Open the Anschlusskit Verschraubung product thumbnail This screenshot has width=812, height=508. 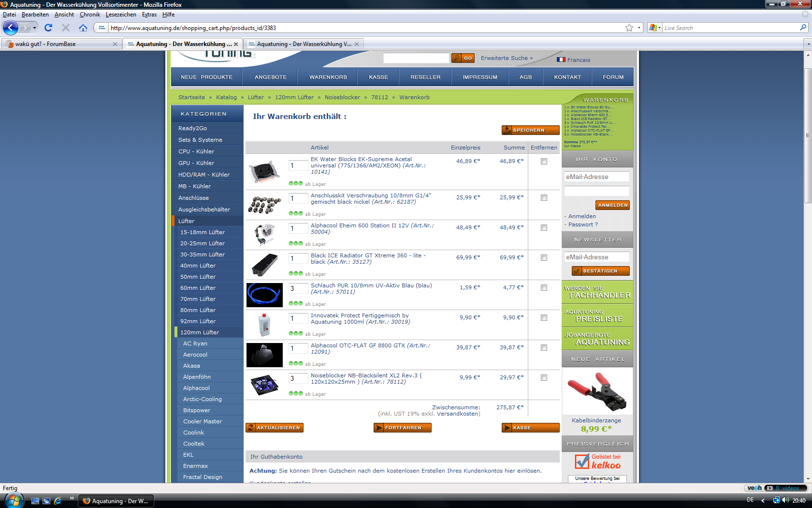[x=264, y=205]
